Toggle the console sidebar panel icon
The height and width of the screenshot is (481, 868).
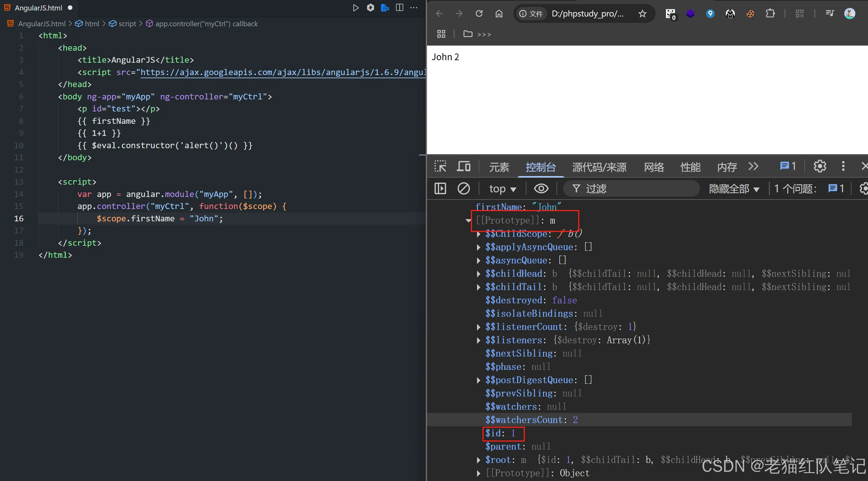[440, 188]
